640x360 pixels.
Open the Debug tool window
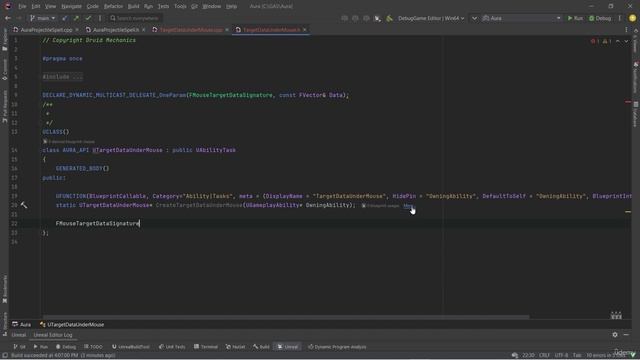click(66, 347)
